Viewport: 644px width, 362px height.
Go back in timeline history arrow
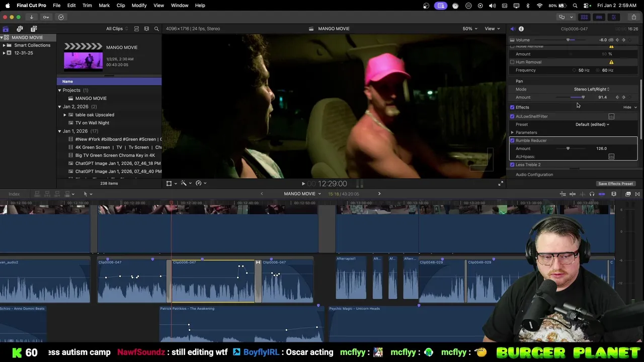tap(262, 194)
